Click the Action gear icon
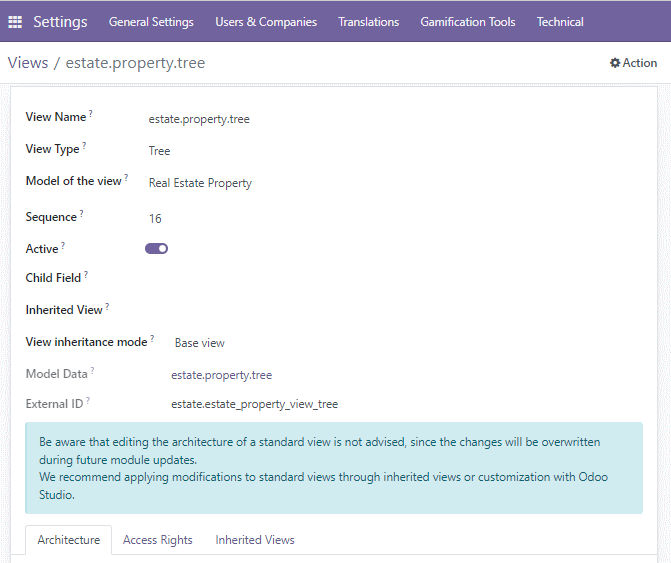Viewport: 671px width, 563px height. point(615,63)
